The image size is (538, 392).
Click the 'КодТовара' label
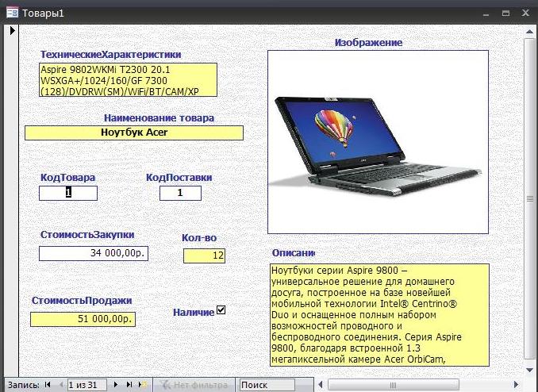point(68,178)
